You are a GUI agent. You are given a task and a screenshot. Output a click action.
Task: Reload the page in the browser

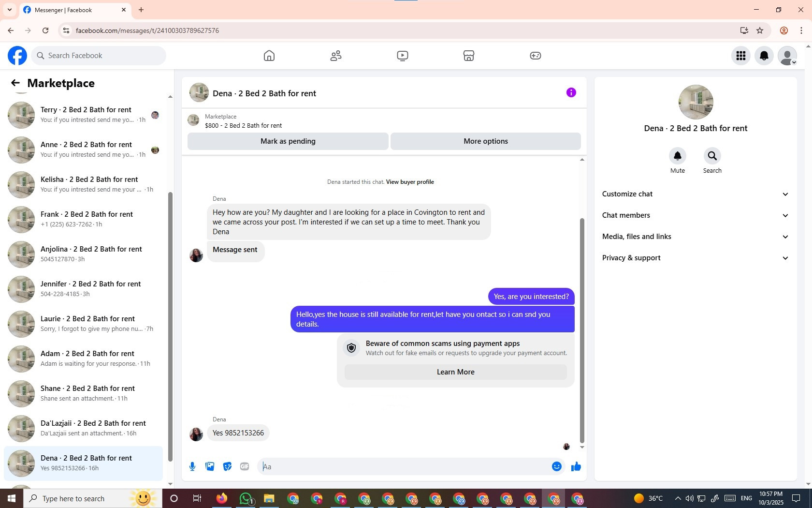(x=45, y=30)
